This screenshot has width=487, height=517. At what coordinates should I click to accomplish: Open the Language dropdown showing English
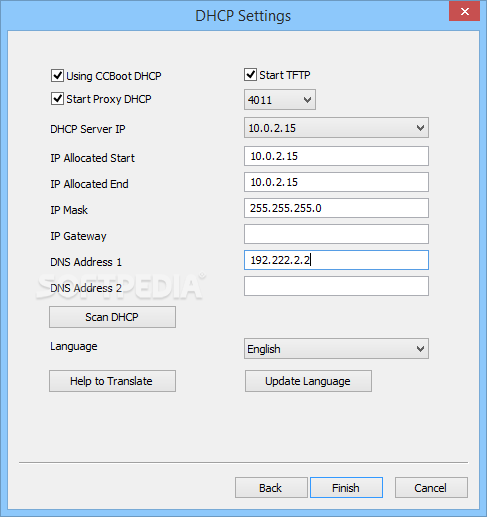click(x=336, y=349)
